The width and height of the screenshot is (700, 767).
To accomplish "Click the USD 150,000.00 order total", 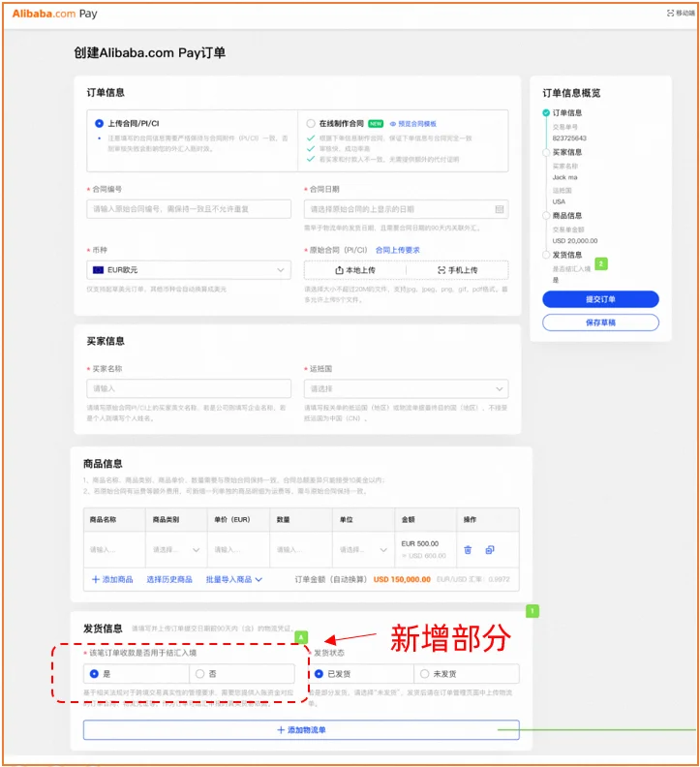I will coord(402,579).
